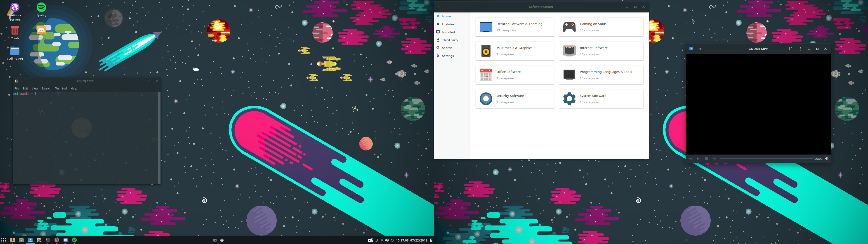The height and width of the screenshot is (244, 868).
Task: Open the volume control in tray
Action: click(x=387, y=240)
